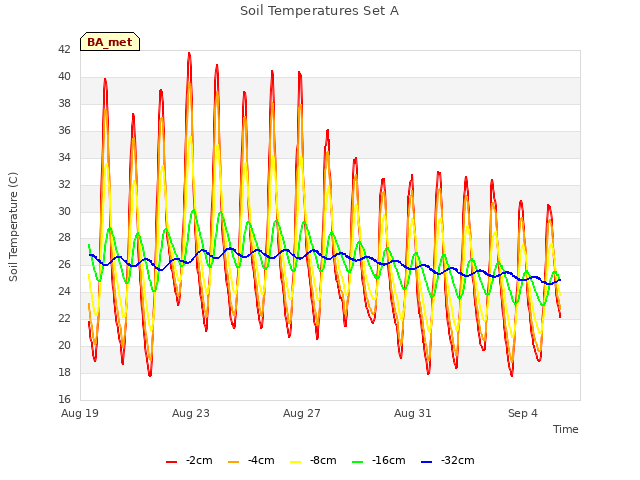Click the -4cm orange legend swatch

tap(233, 462)
